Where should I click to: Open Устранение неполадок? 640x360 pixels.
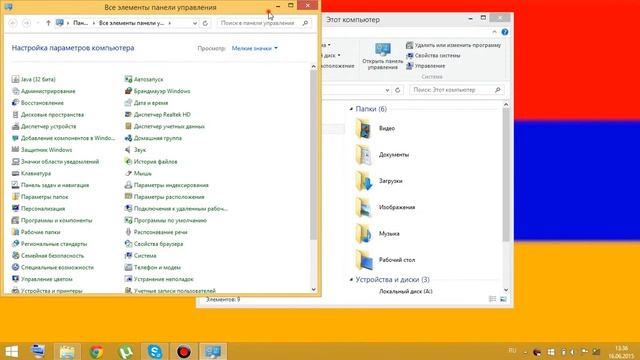[159, 279]
